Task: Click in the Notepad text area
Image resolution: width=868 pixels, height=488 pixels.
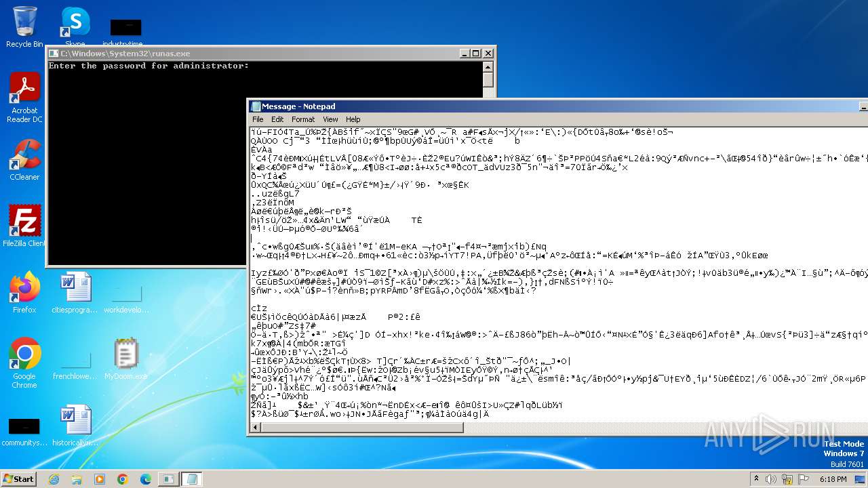Action: 558,273
